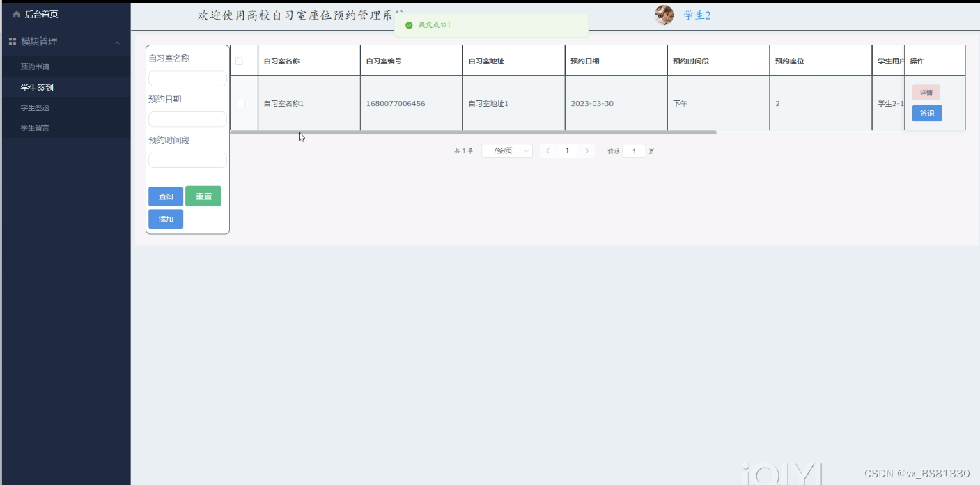Focus the 预约时间段 filter input
Image resolution: width=980 pixels, height=485 pixels.
tap(187, 160)
